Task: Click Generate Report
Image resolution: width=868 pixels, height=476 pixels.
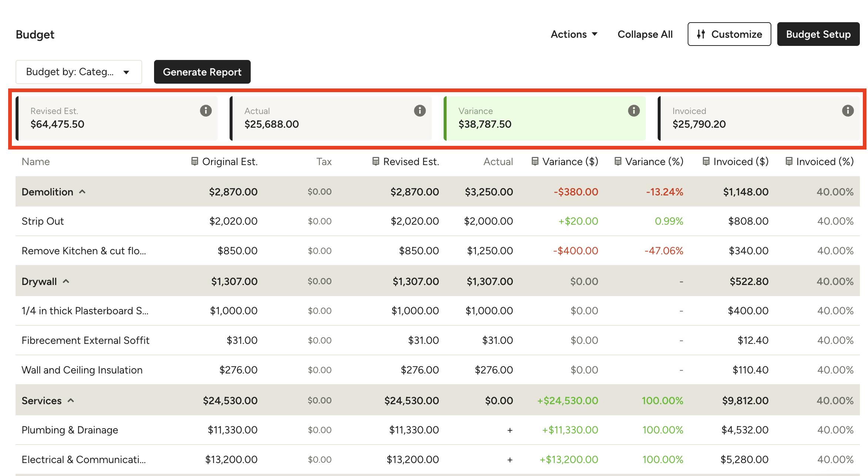Action: pyautogui.click(x=202, y=72)
